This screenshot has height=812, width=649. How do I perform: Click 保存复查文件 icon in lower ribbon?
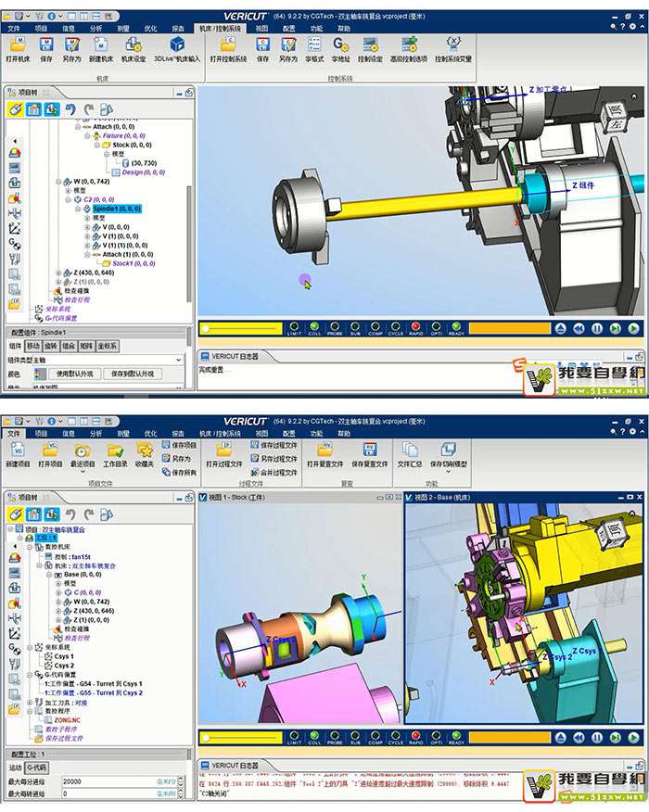tap(369, 450)
